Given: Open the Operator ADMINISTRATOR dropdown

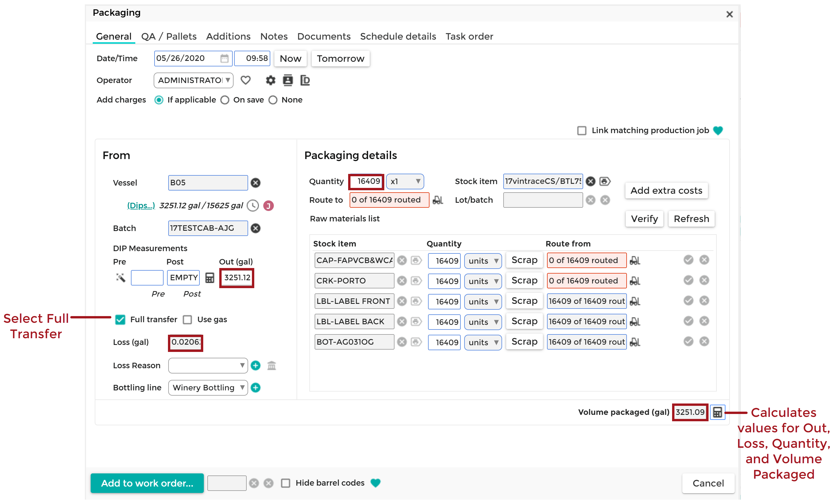Looking at the screenshot, I should [193, 80].
